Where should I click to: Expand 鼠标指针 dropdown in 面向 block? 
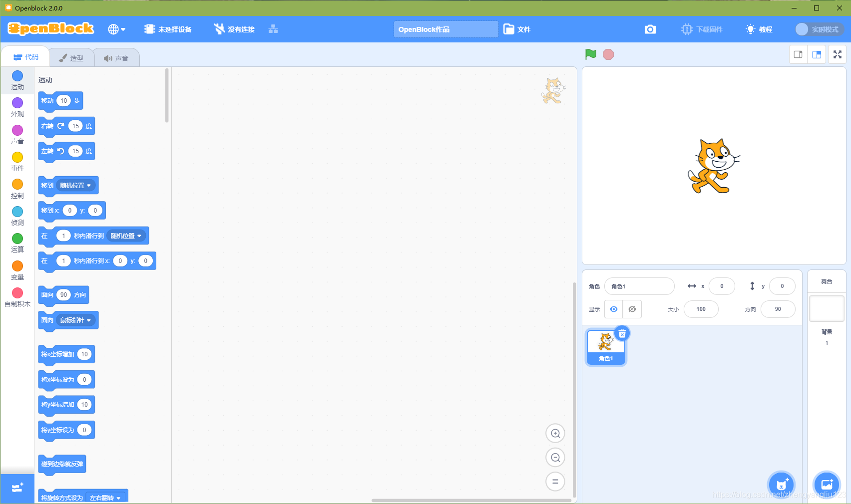point(75,320)
